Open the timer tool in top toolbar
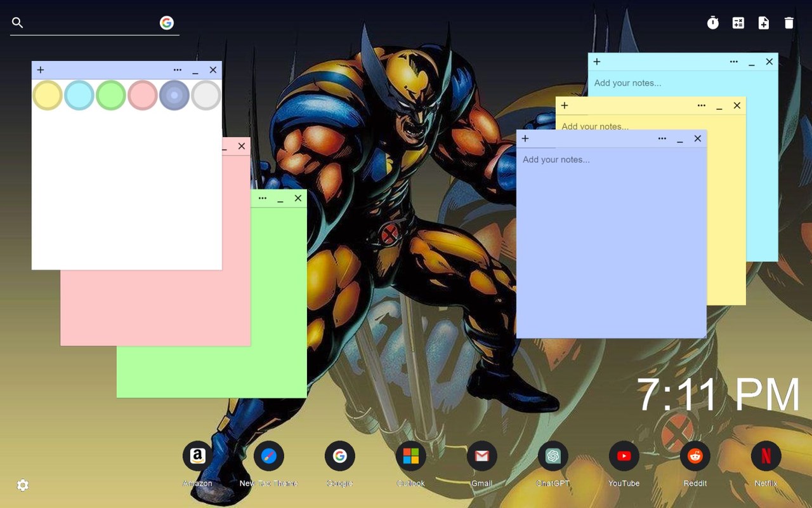Screen dimensions: 812x508 pyautogui.click(x=713, y=23)
